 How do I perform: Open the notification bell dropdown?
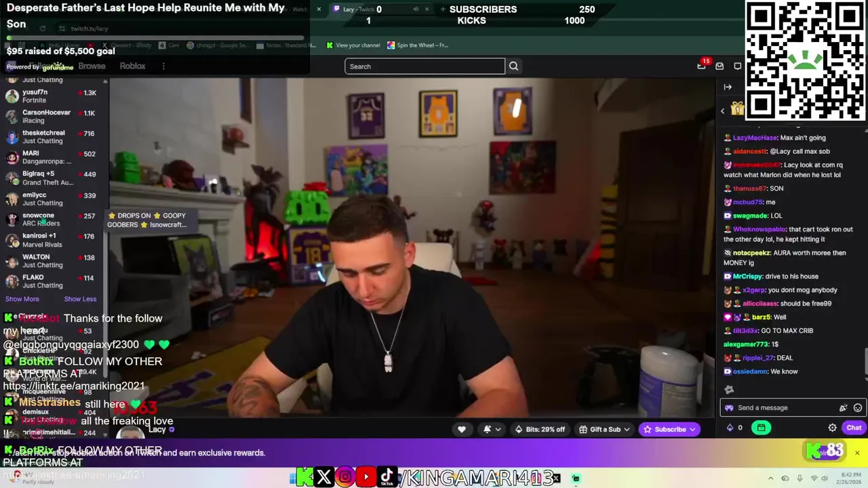(492, 429)
